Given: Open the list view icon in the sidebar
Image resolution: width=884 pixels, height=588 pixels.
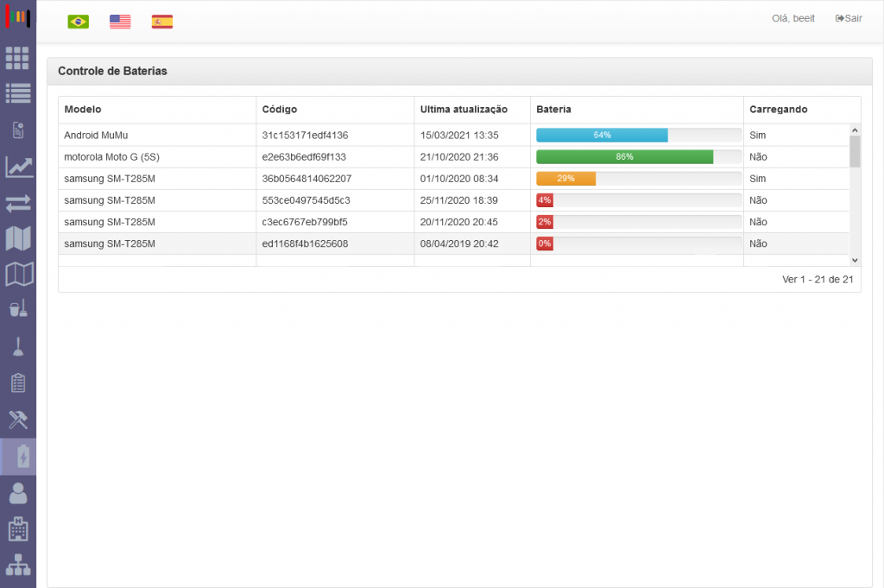Looking at the screenshot, I should point(18,93).
